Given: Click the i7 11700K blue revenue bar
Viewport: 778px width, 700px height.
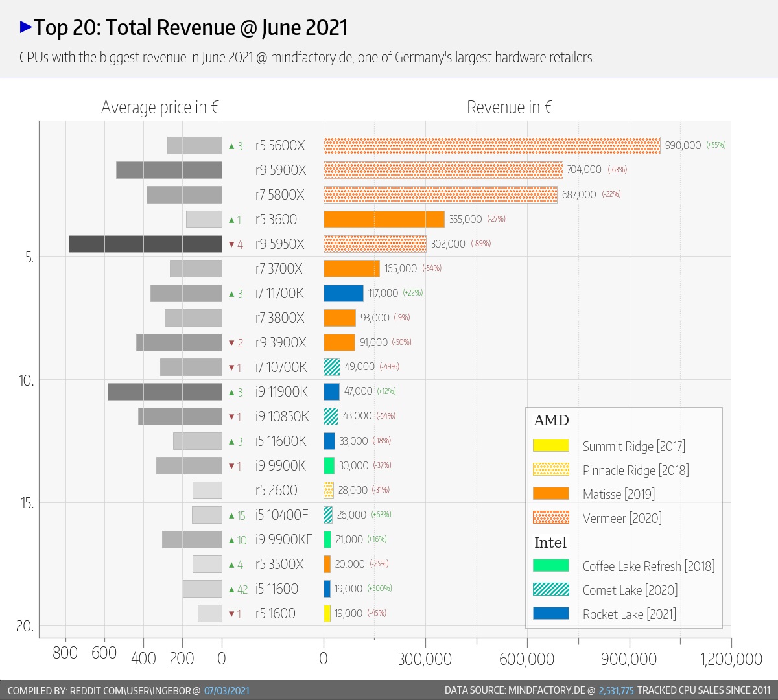Looking at the screenshot, I should click(344, 293).
